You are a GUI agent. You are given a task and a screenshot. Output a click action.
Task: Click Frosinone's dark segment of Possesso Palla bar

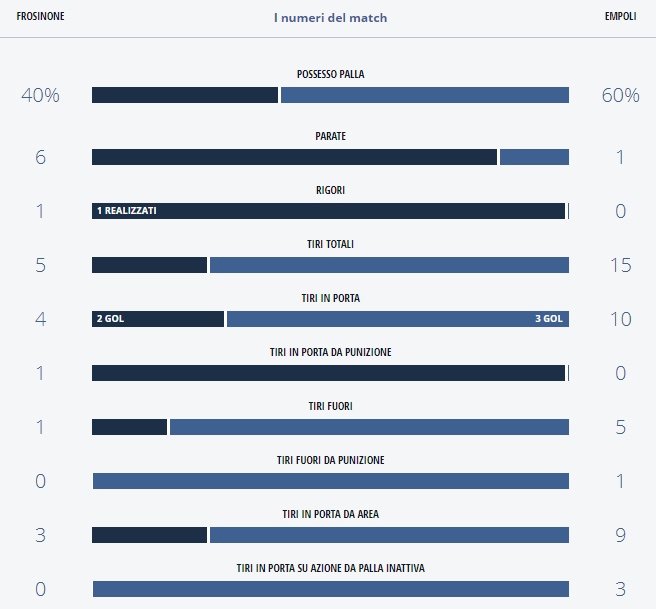[185, 95]
